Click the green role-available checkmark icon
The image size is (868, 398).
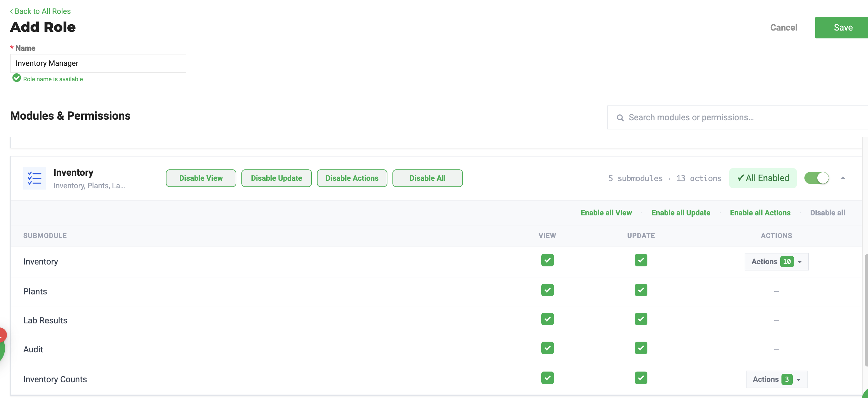pyautogui.click(x=16, y=78)
